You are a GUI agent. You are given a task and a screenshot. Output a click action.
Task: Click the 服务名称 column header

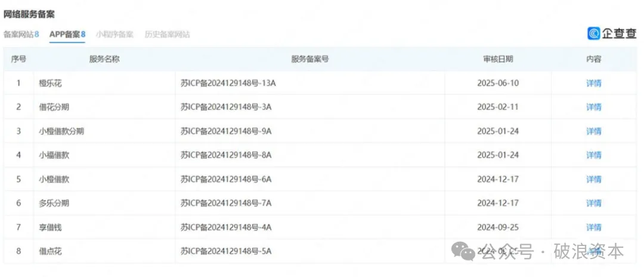point(104,59)
